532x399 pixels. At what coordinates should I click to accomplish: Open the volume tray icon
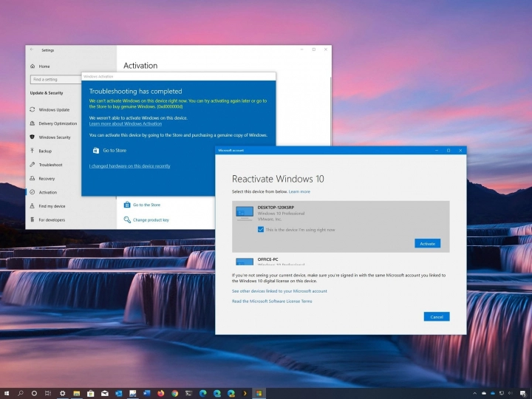click(511, 394)
